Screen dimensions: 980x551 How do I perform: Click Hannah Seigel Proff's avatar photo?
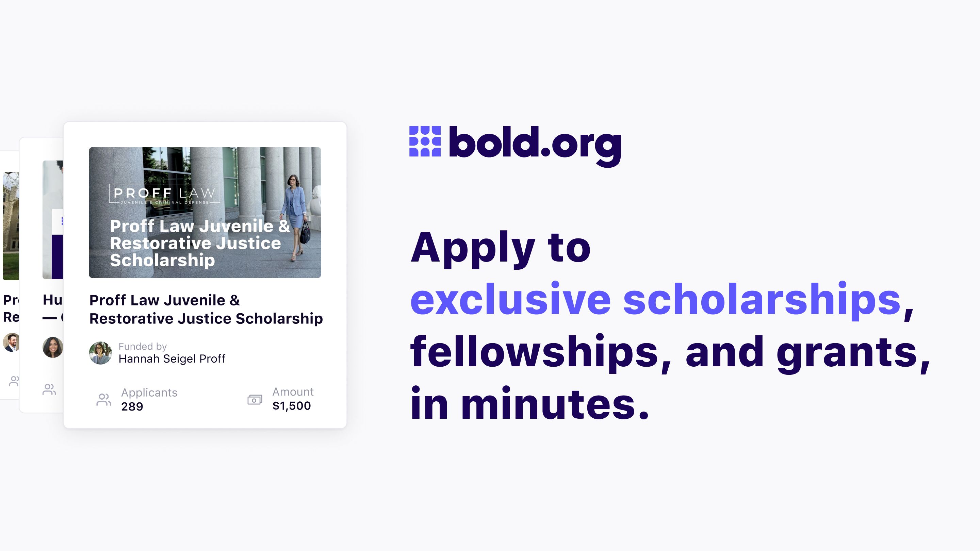click(x=100, y=353)
